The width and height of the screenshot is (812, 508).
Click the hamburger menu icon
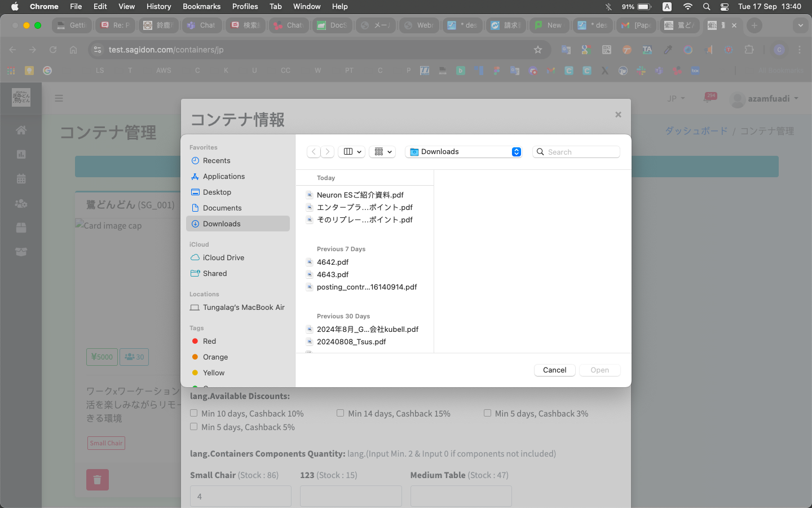click(x=59, y=98)
